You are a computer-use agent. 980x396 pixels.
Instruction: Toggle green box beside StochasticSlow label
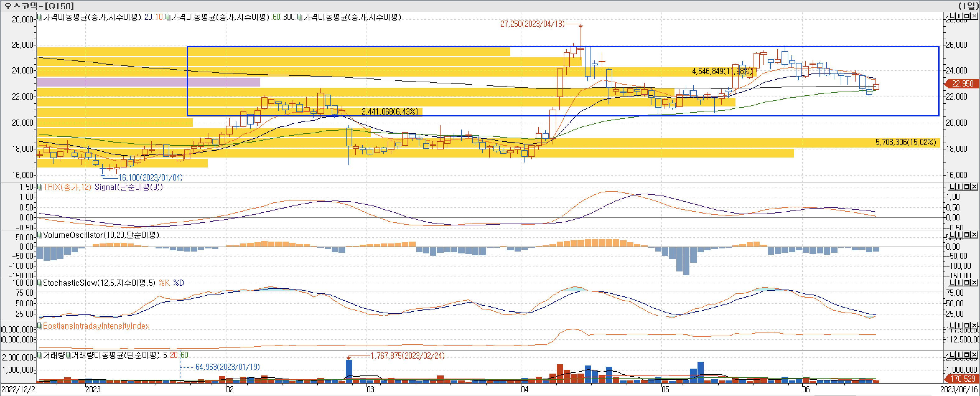pyautogui.click(x=39, y=283)
